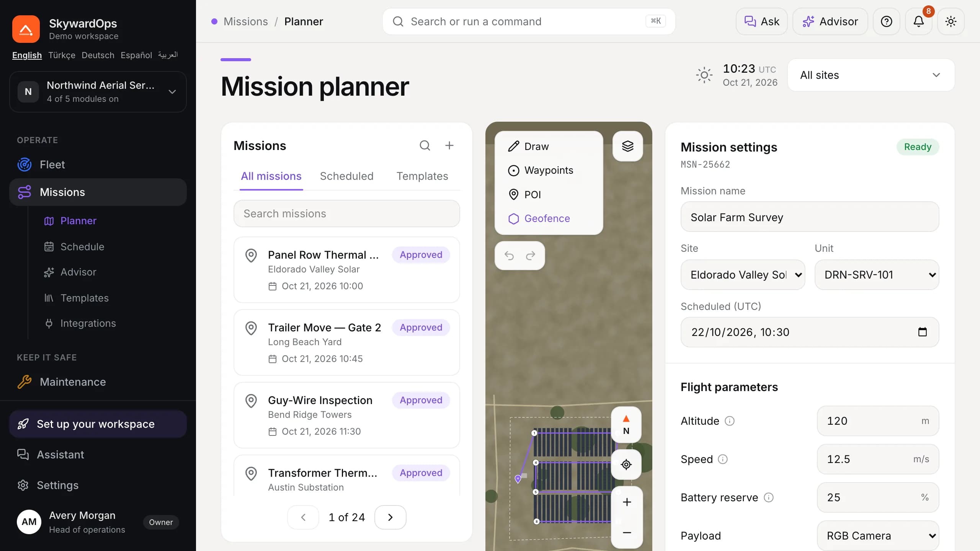Screen dimensions: 980x551
Task: Select the Draw tool
Action: point(549,147)
